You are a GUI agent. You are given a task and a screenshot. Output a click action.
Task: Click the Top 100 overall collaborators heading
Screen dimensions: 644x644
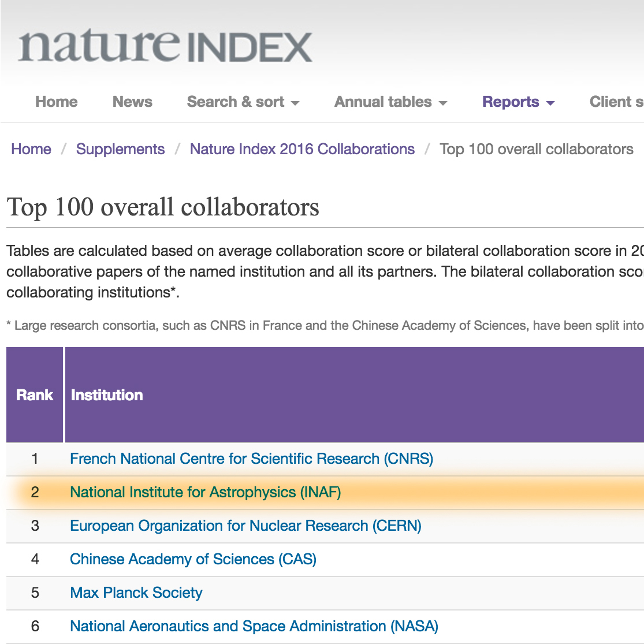(163, 207)
